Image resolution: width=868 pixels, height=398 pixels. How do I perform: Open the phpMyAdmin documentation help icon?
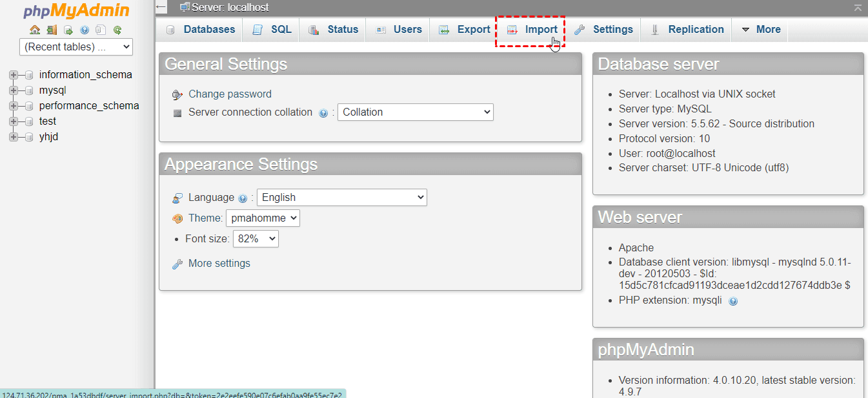pos(85,30)
